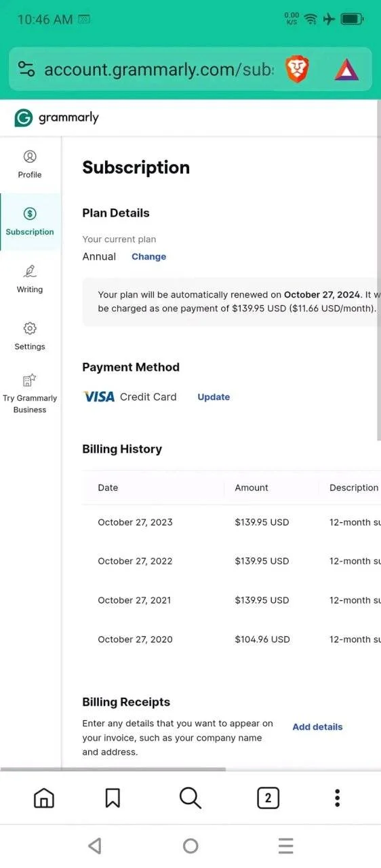Open the Profile sidebar item
This screenshot has height=868, width=381.
(30, 165)
